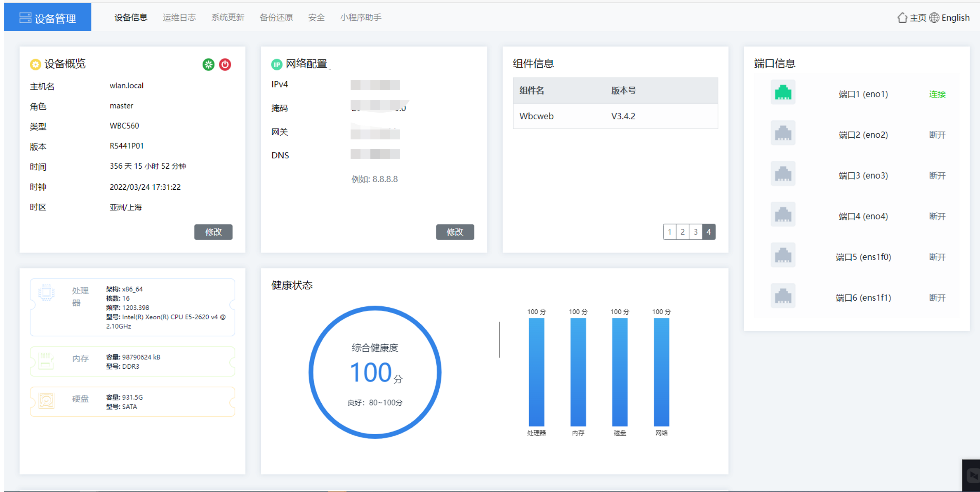Click the red power shutdown icon

(x=225, y=64)
